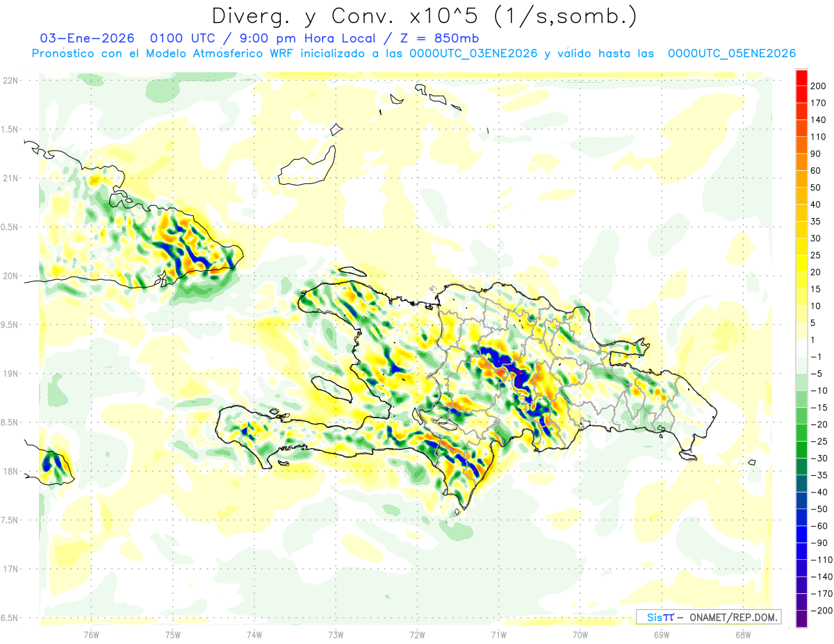The width and height of the screenshot is (834, 644).
Task: Click the '69W' longitude axis label
Action: point(662,634)
